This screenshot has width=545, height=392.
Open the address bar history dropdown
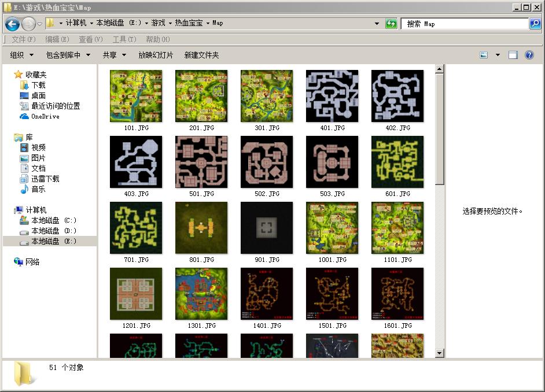(377, 24)
